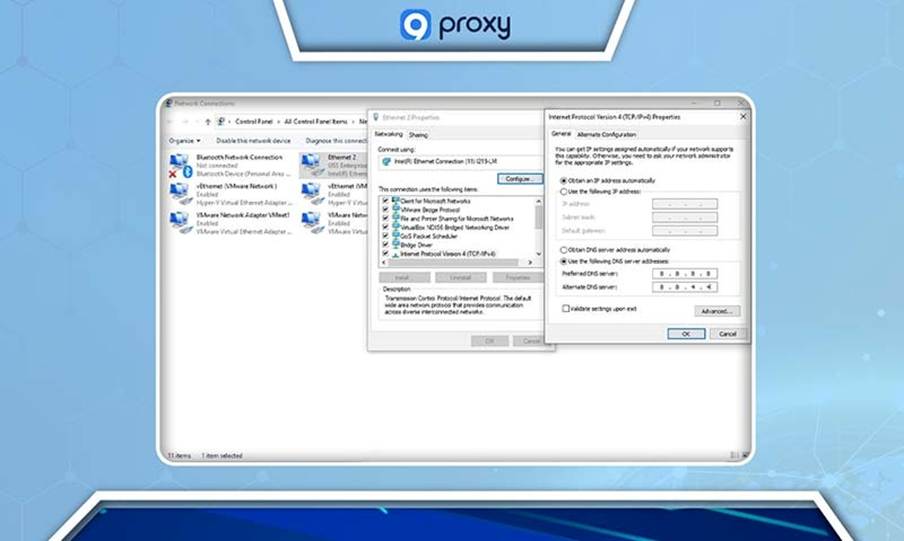Click the Intel Ethernet Connection adapter icon
Image resolution: width=904 pixels, height=541 pixels.
point(386,162)
